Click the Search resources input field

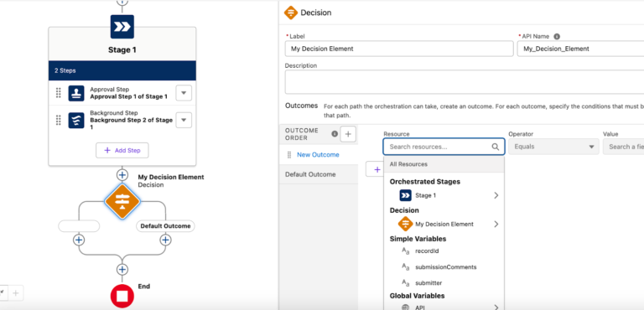point(444,147)
